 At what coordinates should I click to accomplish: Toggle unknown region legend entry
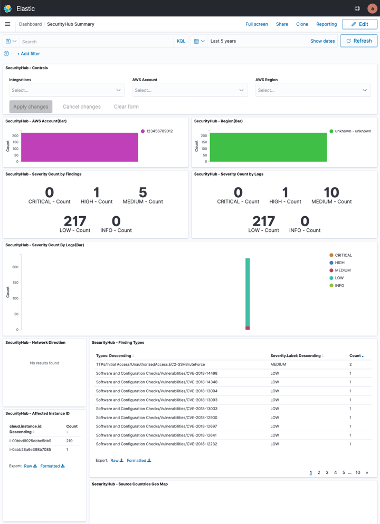point(350,131)
